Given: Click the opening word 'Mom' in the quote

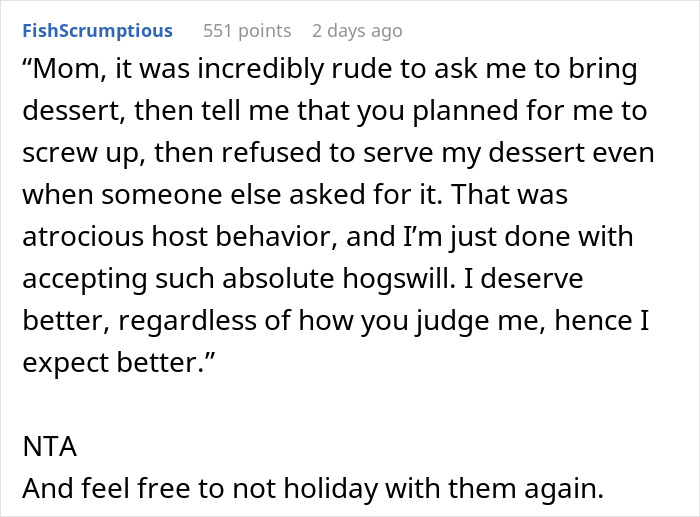Looking at the screenshot, I should click(63, 72).
